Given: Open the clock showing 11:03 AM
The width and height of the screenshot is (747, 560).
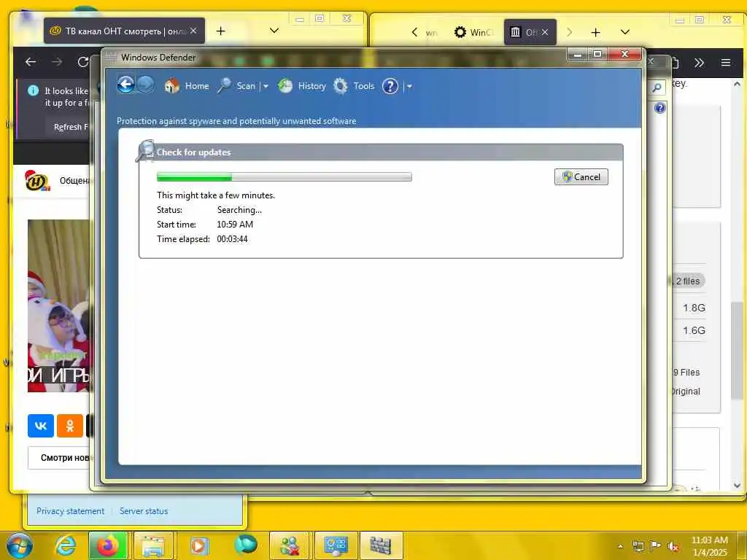Looking at the screenshot, I should (710, 546).
